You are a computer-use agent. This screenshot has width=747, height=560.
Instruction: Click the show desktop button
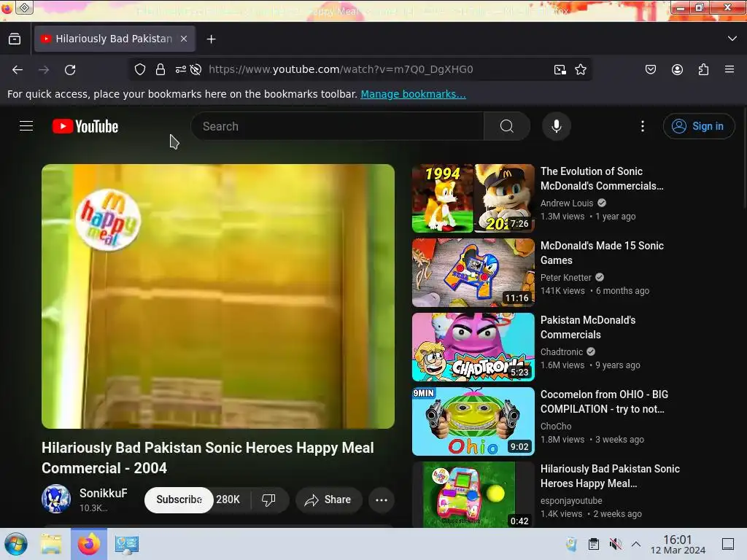[x=728, y=544]
